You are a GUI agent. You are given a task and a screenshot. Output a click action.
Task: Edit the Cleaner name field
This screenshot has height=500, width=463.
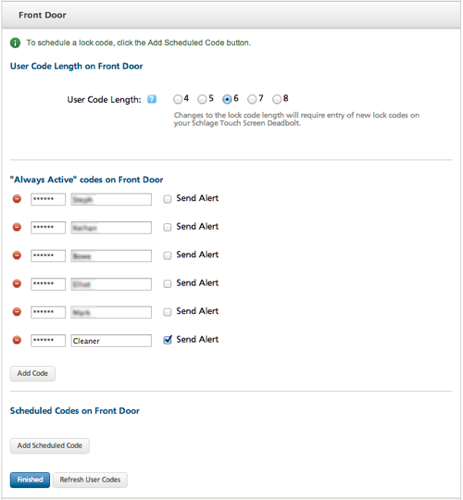pos(111,341)
